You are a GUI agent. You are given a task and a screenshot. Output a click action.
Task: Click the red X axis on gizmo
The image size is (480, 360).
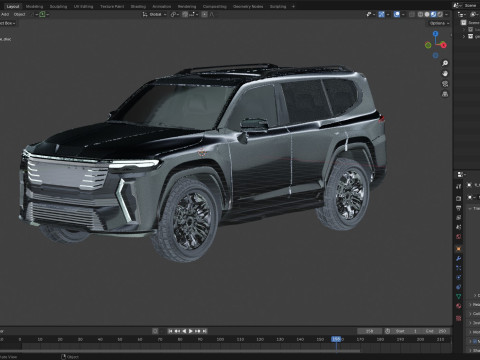tap(443, 45)
